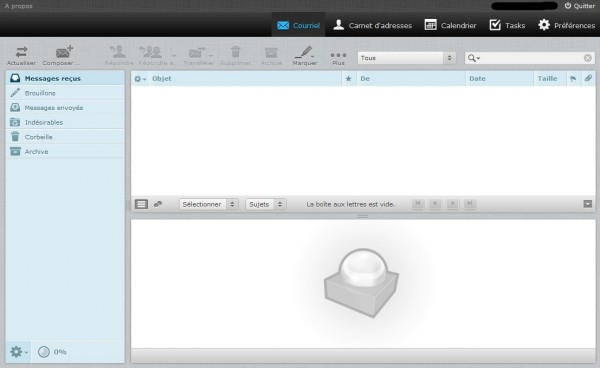Go to the first page of messages
This screenshot has height=368, width=600.
pyautogui.click(x=418, y=204)
